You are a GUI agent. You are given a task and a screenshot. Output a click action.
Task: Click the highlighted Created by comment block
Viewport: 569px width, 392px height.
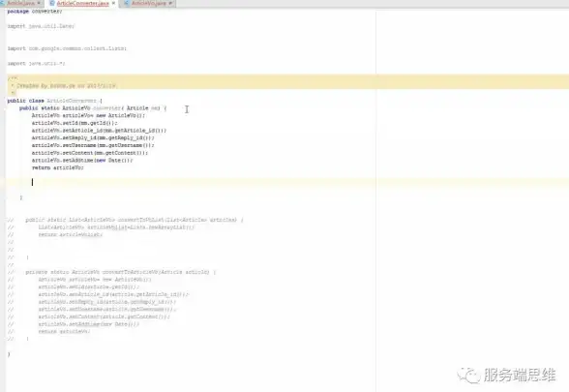click(287, 82)
